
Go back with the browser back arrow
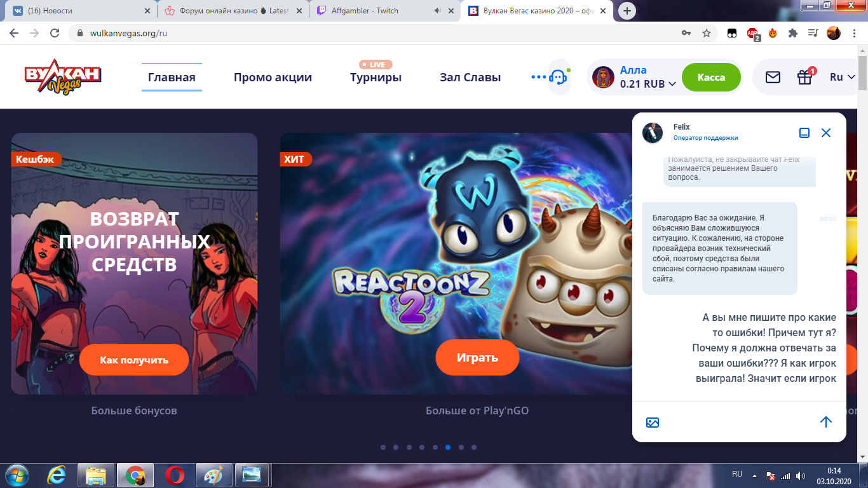(x=15, y=33)
